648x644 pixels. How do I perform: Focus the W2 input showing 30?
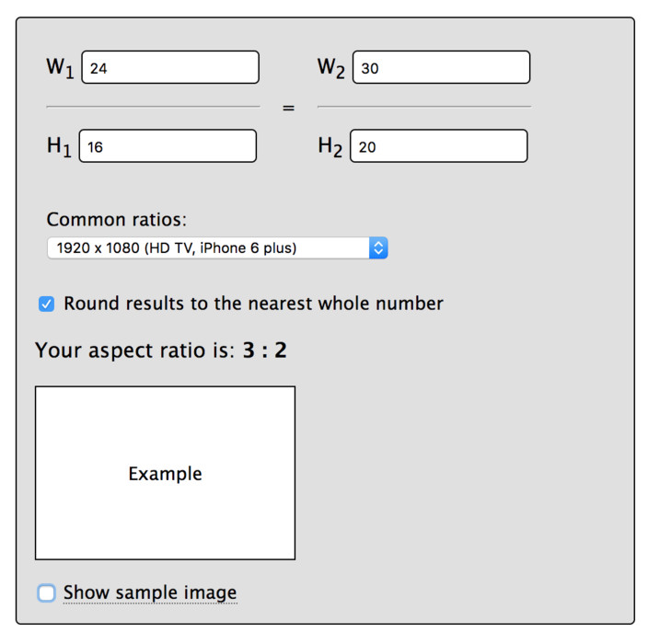coord(441,67)
